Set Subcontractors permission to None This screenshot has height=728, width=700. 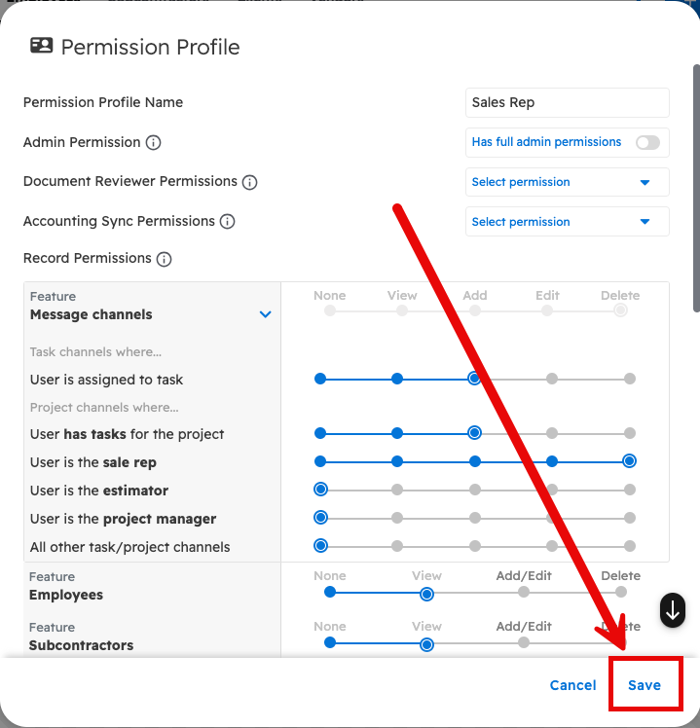[x=330, y=642]
